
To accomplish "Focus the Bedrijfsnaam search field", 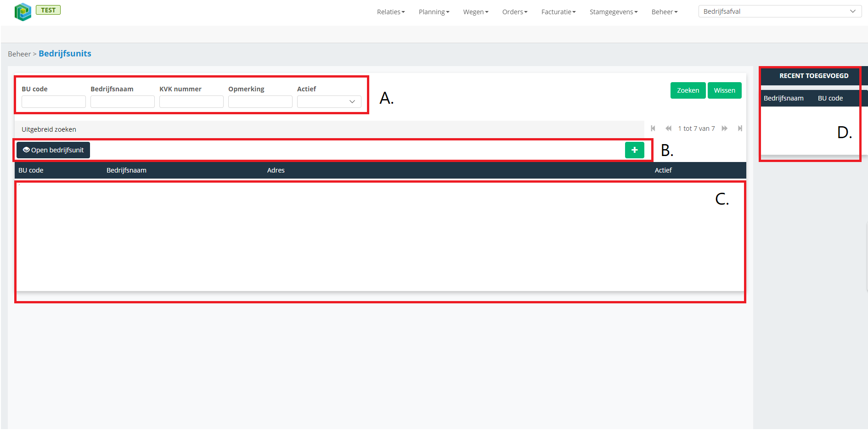I will point(123,101).
